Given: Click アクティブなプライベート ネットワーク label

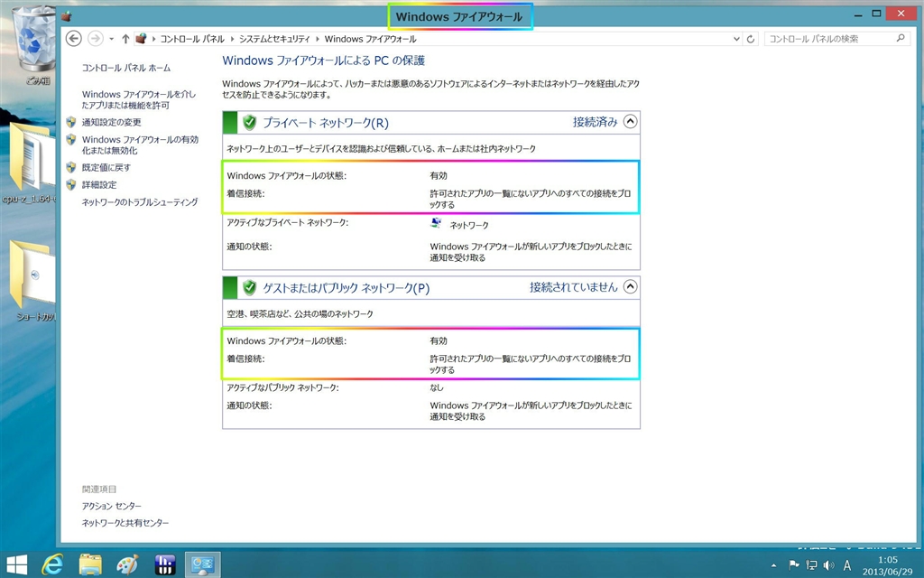Looking at the screenshot, I should pos(287,222).
